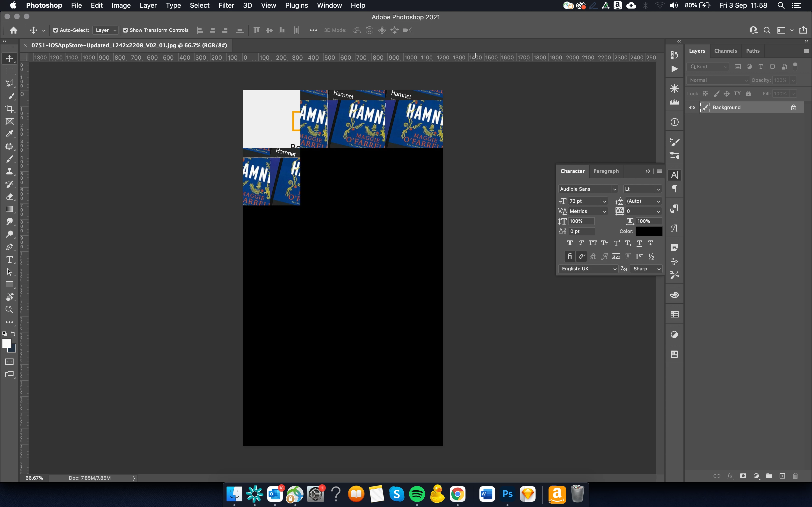
Task: Click the create new layer icon
Action: pos(782,476)
